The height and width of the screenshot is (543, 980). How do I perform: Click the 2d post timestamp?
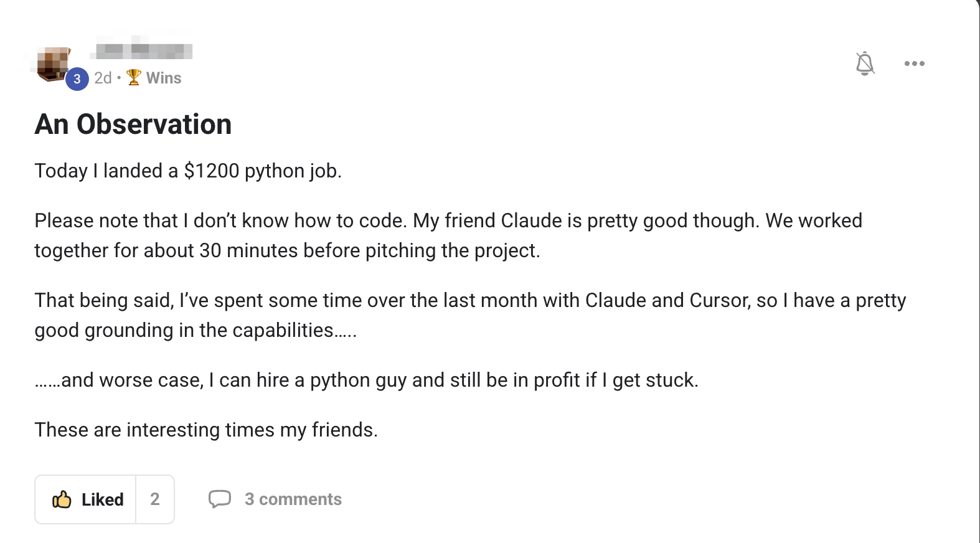103,78
